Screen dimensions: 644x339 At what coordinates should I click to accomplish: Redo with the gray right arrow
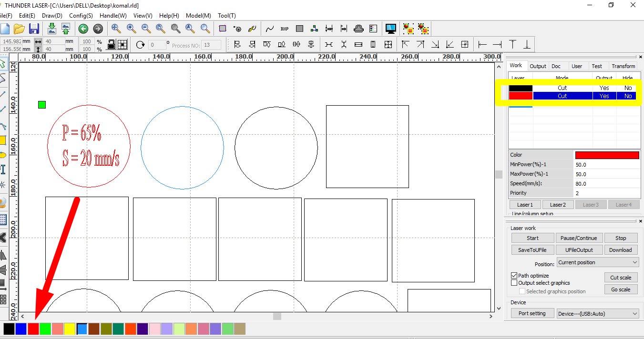tap(98, 29)
